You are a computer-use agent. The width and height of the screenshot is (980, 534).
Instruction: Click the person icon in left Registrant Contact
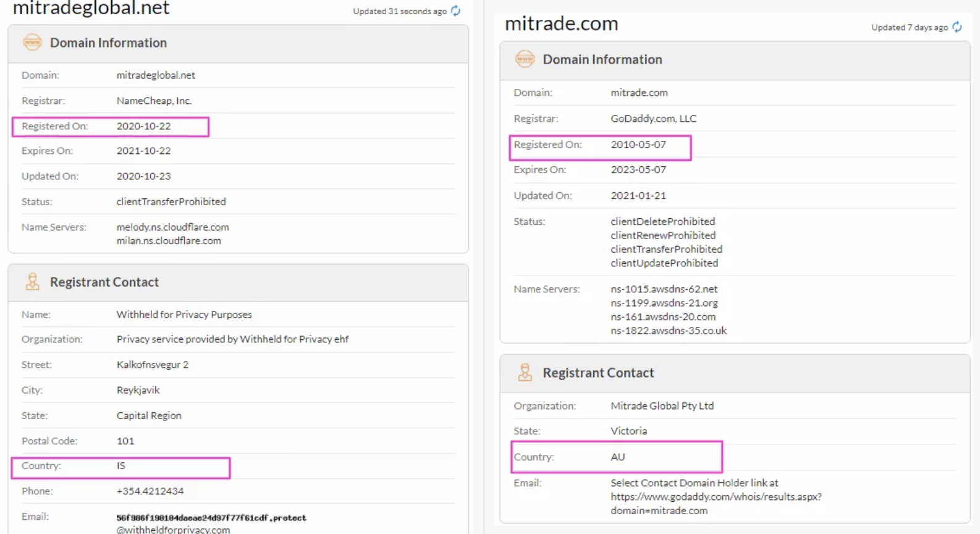tap(32, 282)
